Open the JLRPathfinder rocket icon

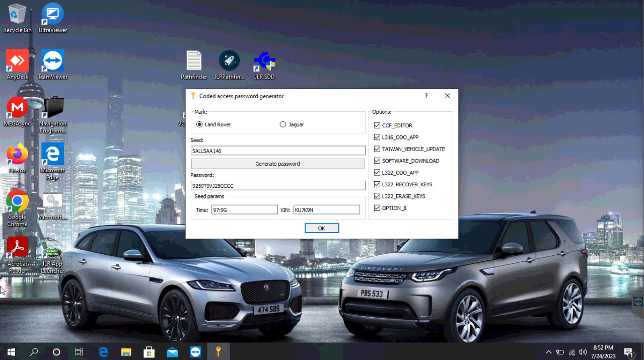(x=229, y=61)
